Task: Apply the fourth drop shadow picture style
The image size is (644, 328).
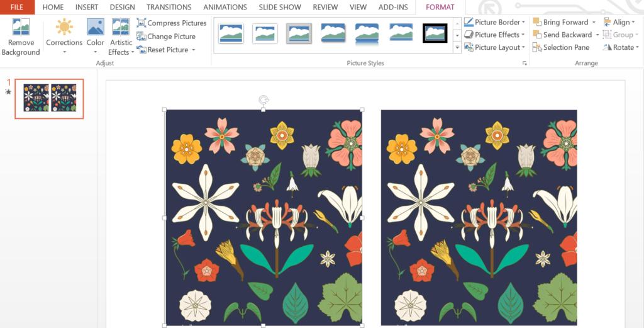Action: point(333,33)
